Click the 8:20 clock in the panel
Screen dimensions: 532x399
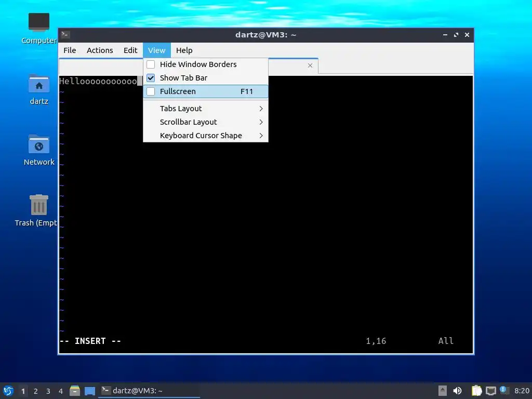pyautogui.click(x=522, y=391)
